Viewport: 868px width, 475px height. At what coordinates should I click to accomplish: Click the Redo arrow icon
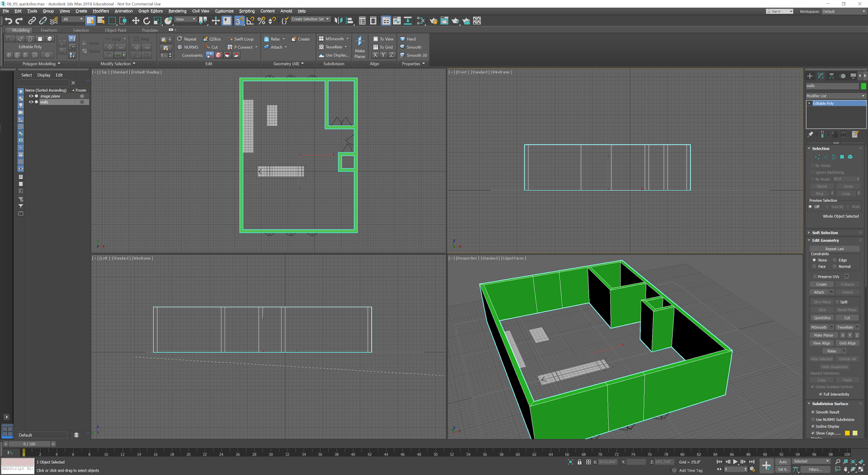[x=19, y=21]
